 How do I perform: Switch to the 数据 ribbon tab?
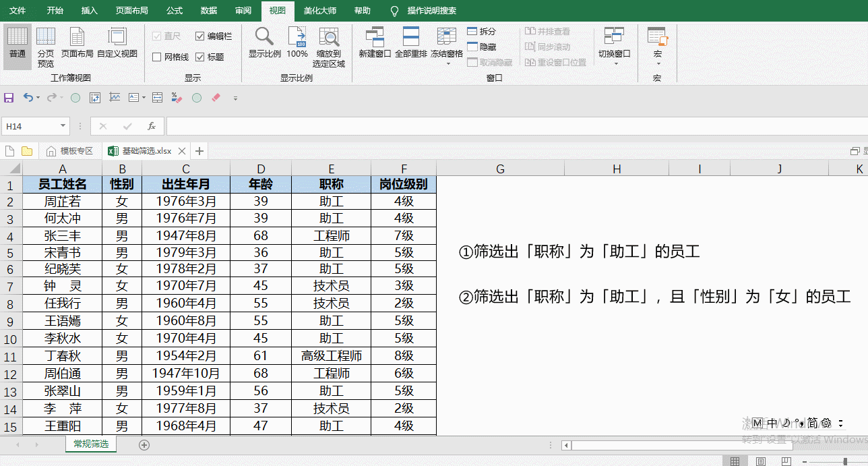[x=208, y=10]
